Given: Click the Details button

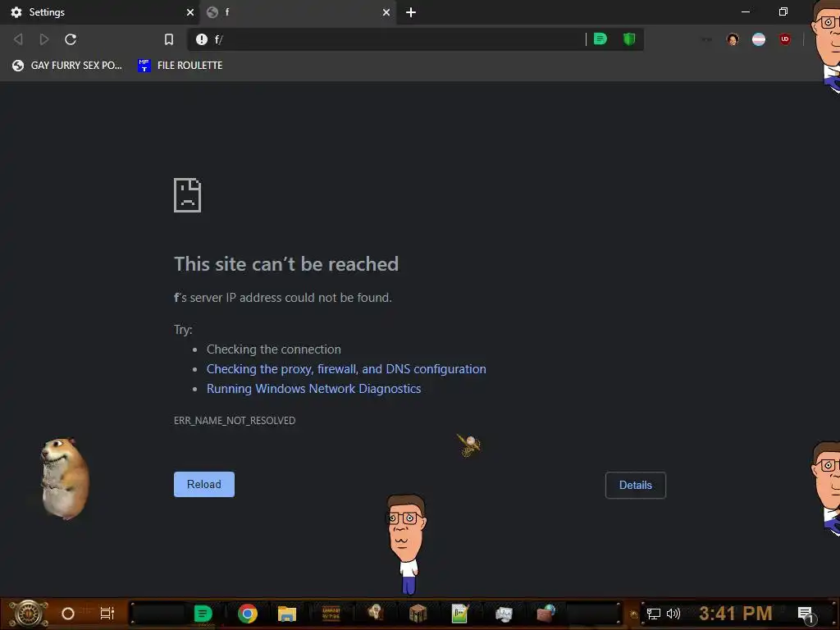Looking at the screenshot, I should (636, 485).
